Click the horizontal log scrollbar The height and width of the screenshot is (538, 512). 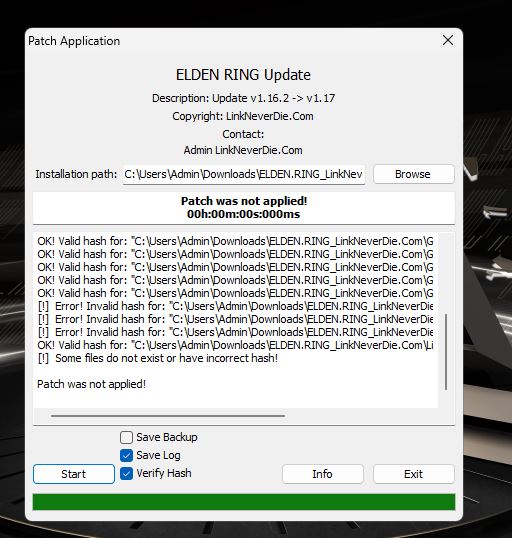[x=168, y=416]
